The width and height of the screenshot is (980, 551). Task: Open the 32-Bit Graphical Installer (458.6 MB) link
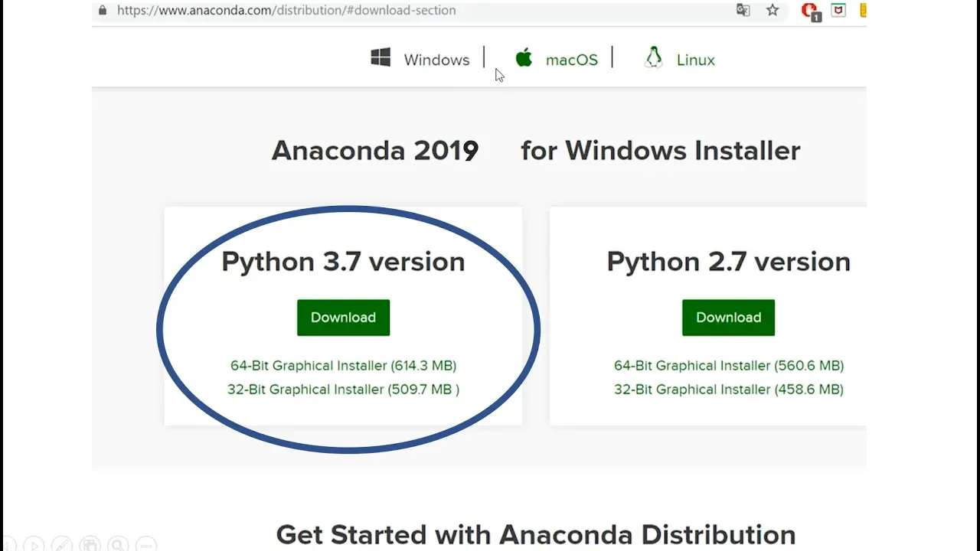(728, 390)
